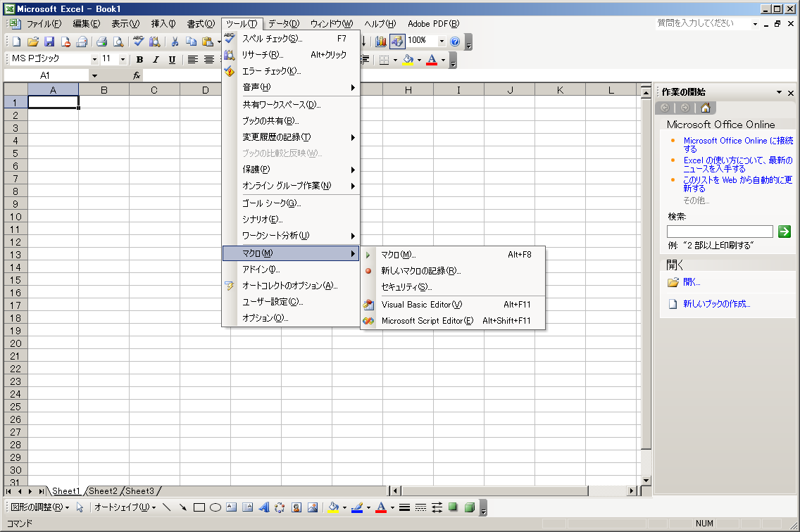Open the font size dropdown
800x532 pixels.
123,60
